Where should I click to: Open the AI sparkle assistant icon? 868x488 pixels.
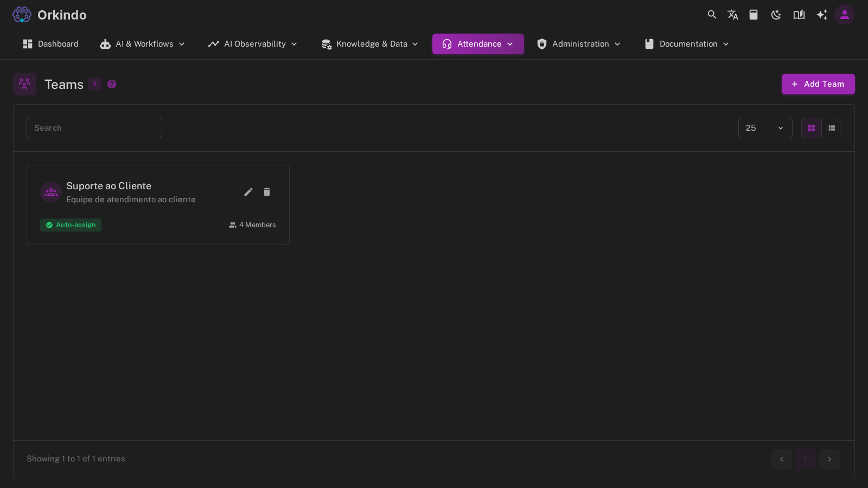[822, 15]
